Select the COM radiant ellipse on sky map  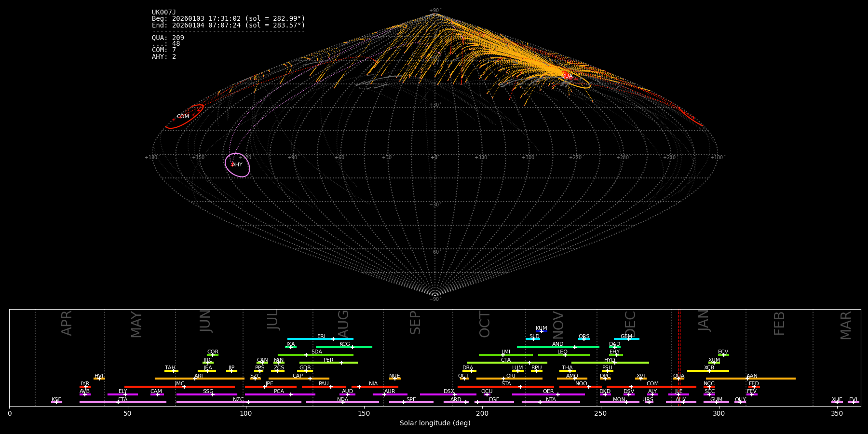coord(184,117)
